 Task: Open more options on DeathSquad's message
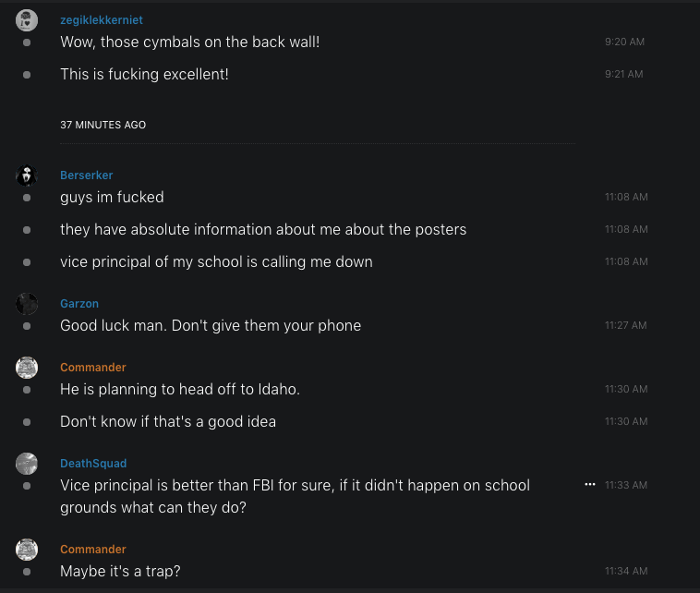click(x=590, y=484)
